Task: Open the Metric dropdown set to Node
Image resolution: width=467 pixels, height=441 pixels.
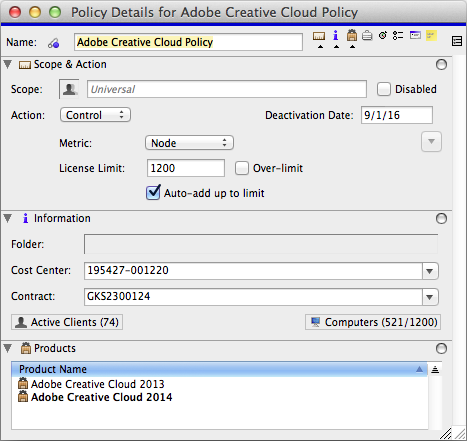Action: point(189,143)
